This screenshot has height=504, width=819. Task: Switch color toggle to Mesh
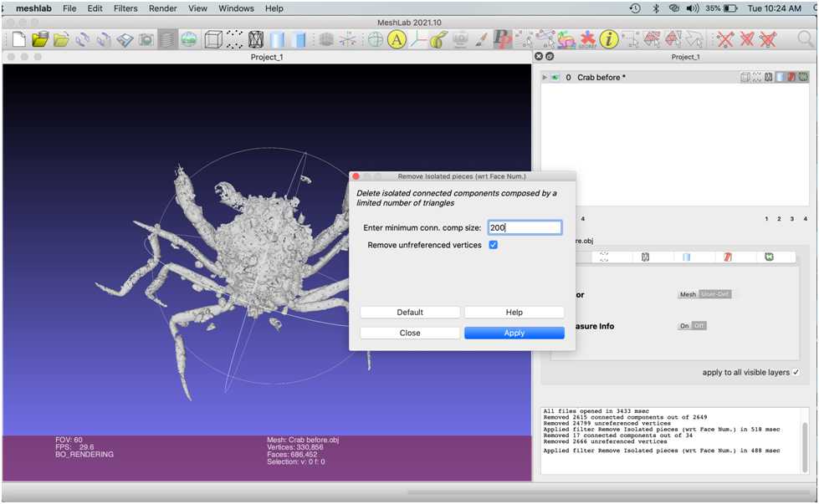click(688, 294)
